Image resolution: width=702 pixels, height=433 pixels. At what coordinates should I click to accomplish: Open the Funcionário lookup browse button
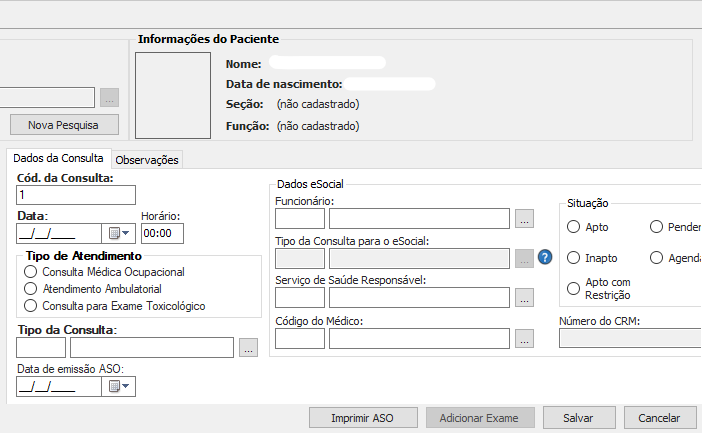pyautogui.click(x=525, y=218)
